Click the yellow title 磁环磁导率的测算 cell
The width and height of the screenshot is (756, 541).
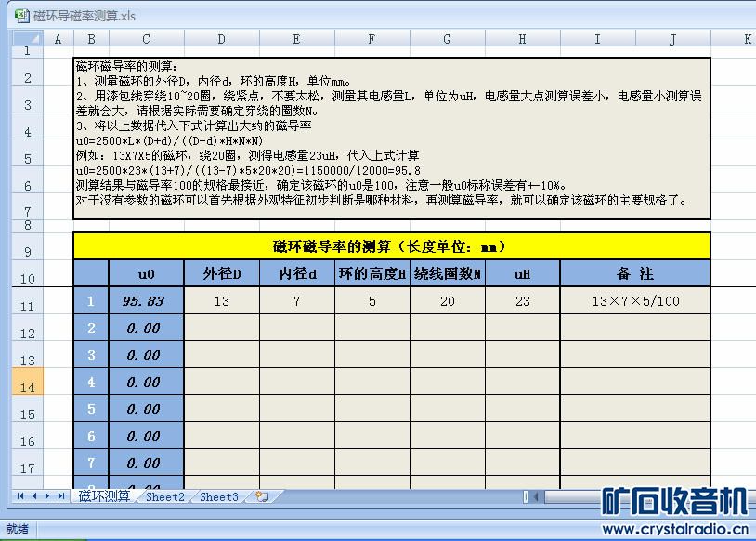coord(392,246)
